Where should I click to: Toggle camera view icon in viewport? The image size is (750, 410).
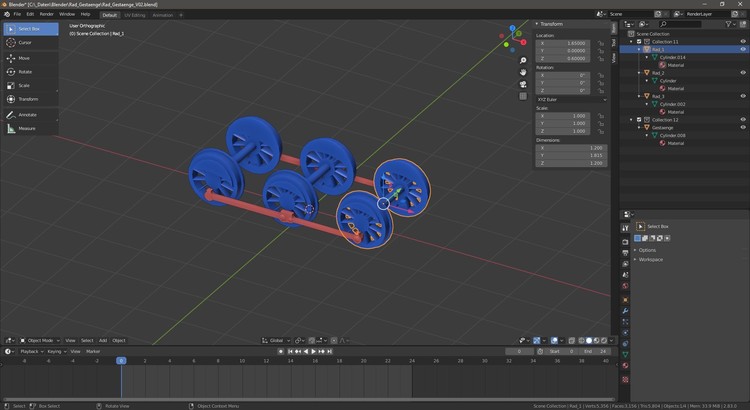click(523, 85)
